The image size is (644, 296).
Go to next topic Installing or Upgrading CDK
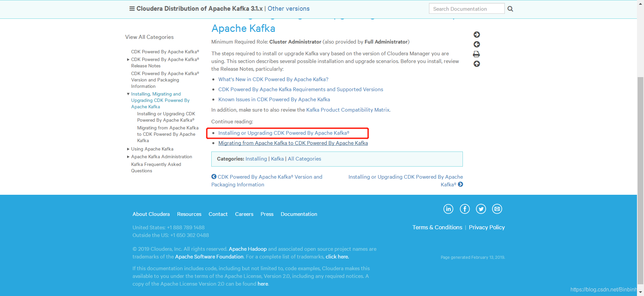tap(406, 181)
